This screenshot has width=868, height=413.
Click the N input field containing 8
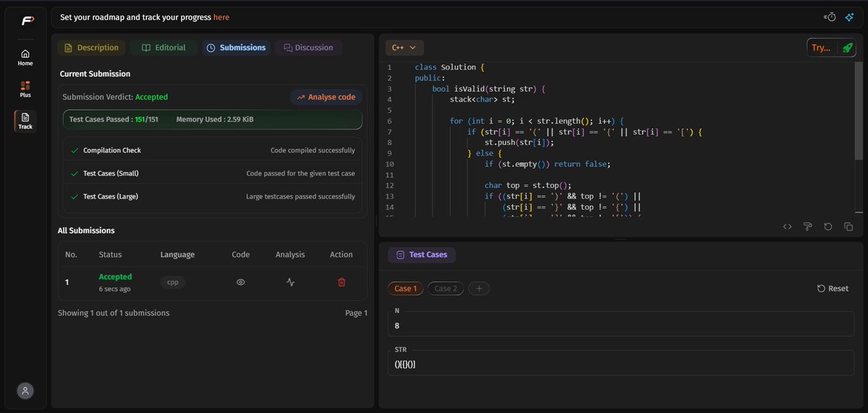[x=621, y=325]
